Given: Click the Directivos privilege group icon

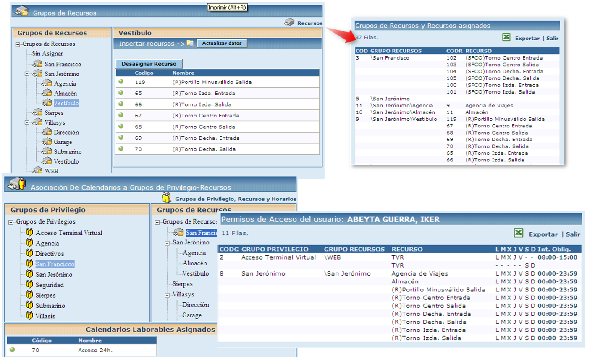Looking at the screenshot, I should coord(29,253).
